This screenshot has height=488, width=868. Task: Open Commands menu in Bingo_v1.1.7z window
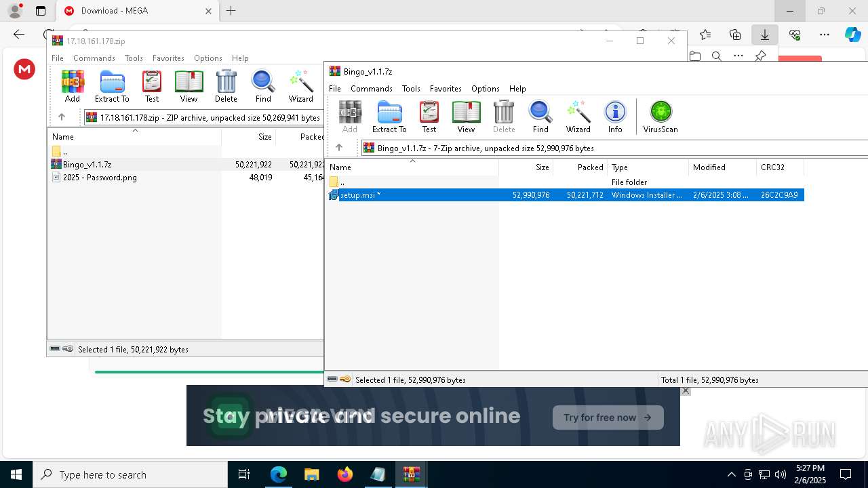pyautogui.click(x=372, y=88)
